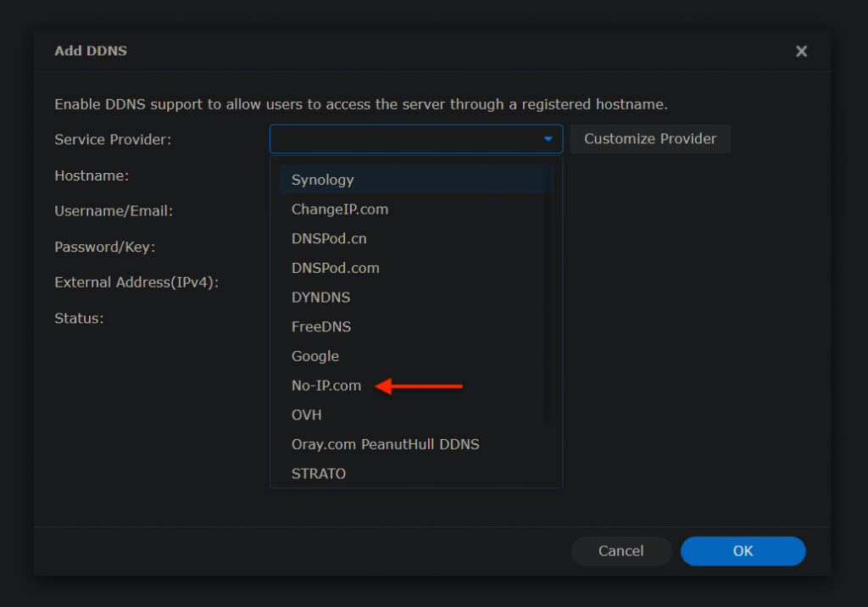868x607 pixels.
Task: Click the Service Provider dropdown arrow
Action: pyautogui.click(x=548, y=139)
